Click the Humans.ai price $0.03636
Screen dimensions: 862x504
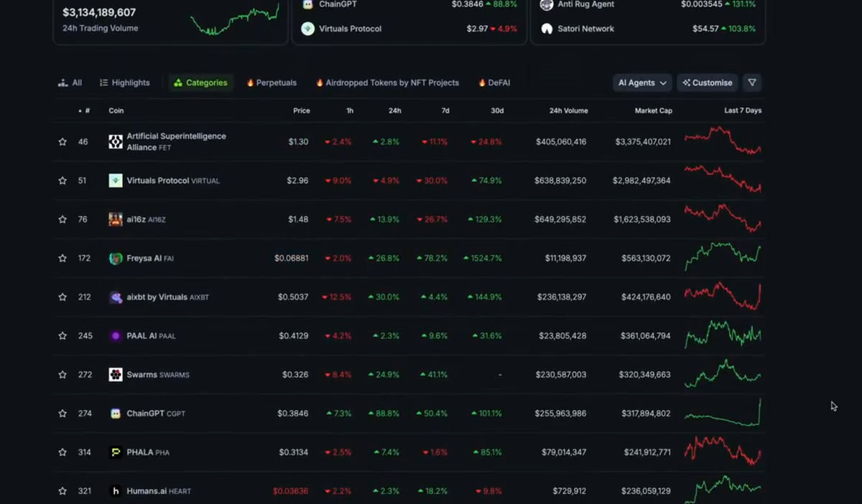(291, 491)
